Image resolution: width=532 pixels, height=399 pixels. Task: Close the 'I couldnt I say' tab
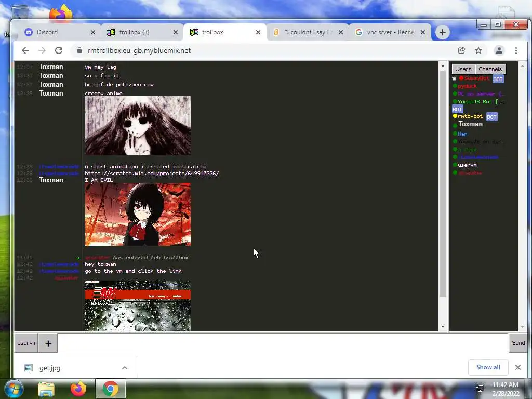point(341,32)
